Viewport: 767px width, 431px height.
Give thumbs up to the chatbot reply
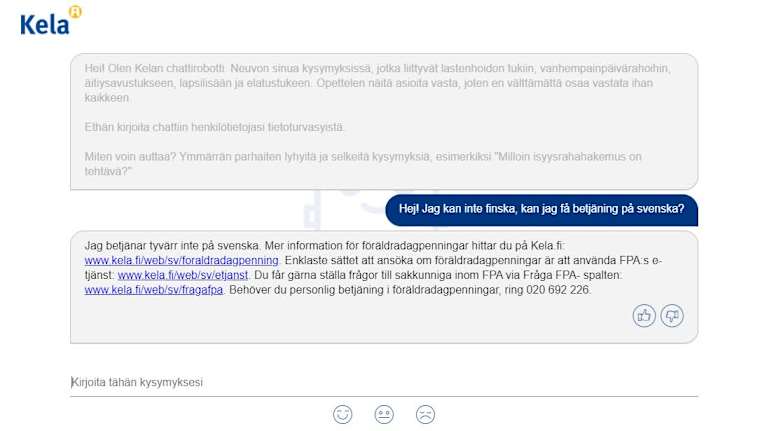pyautogui.click(x=644, y=316)
